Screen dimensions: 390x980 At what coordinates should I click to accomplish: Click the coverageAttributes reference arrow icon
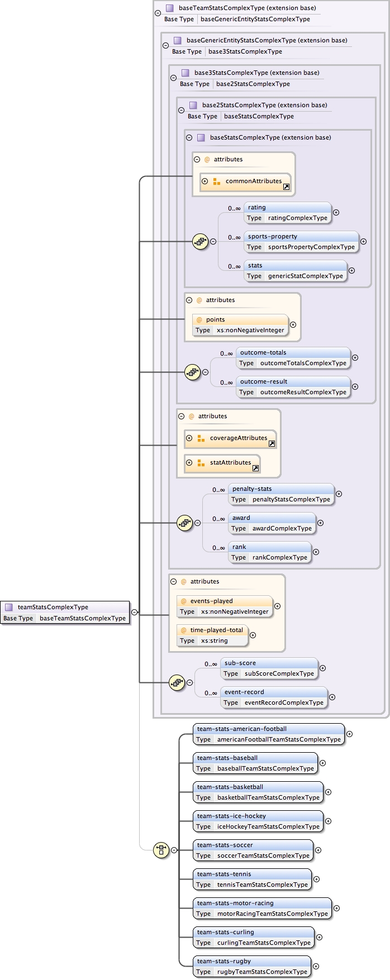point(272,444)
